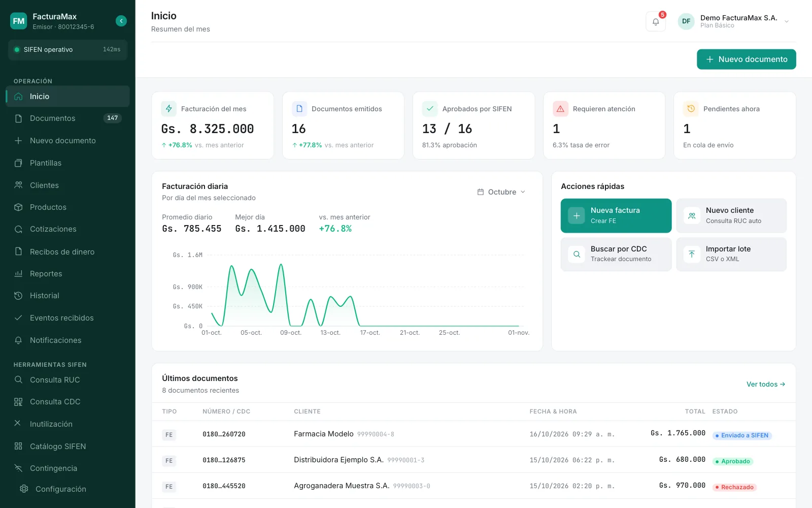This screenshot has width=812, height=508.
Task: Open the notifications bell
Action: click(656, 21)
